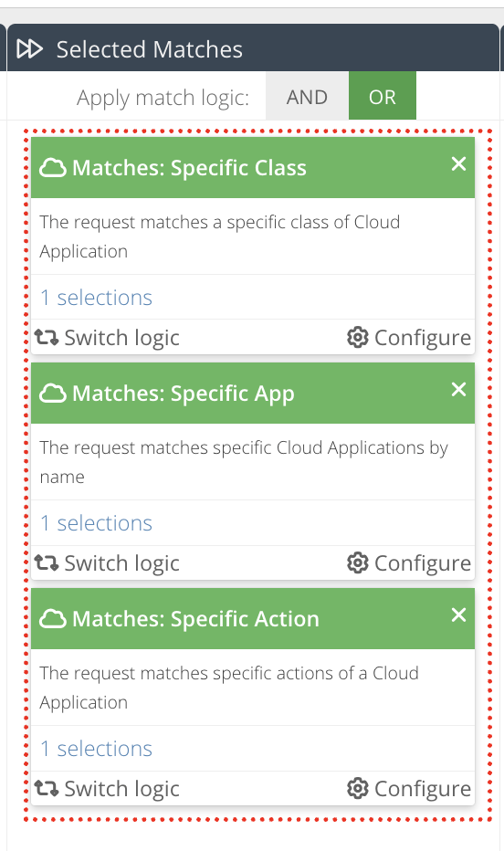Open 1 selections link under Specific Action
Screen dimensions: 504x851
click(x=96, y=749)
